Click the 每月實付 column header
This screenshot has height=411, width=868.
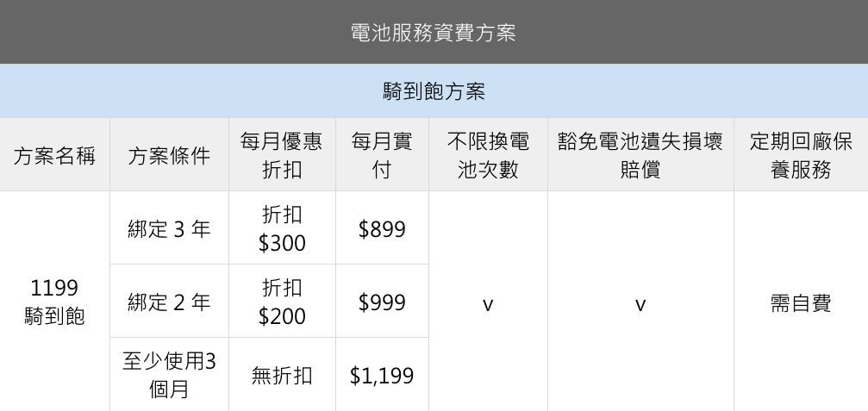pyautogui.click(x=382, y=155)
